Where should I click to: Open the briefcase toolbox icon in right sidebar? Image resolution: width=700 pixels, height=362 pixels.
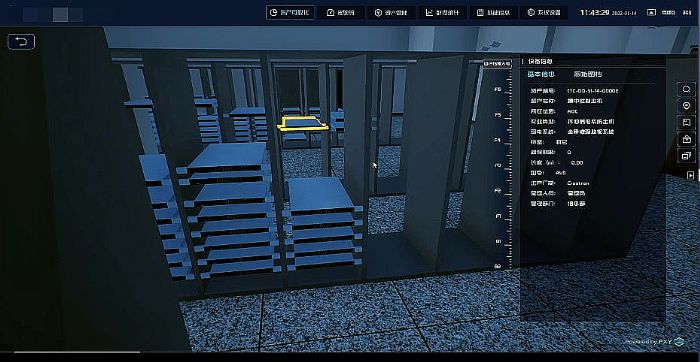(x=687, y=139)
